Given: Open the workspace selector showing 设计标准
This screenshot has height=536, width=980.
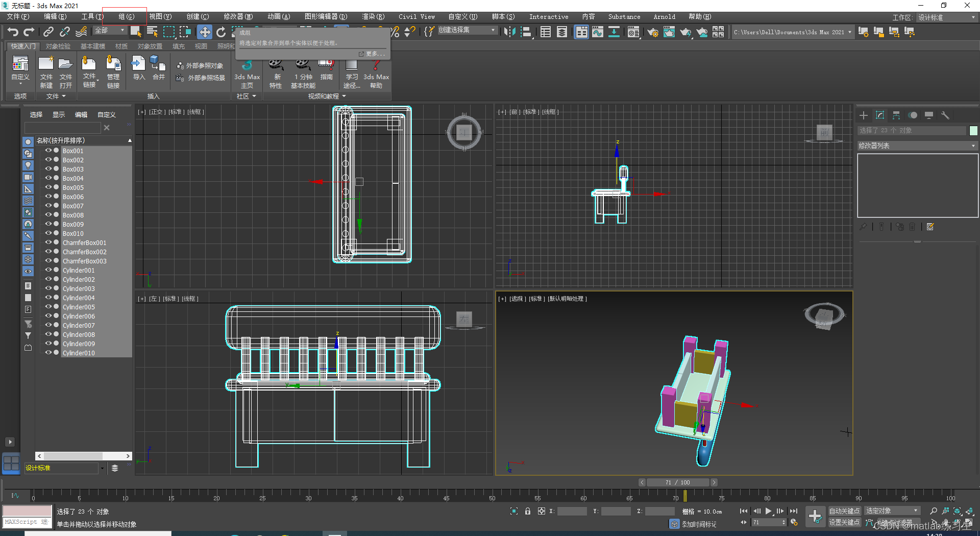Looking at the screenshot, I should (x=947, y=17).
